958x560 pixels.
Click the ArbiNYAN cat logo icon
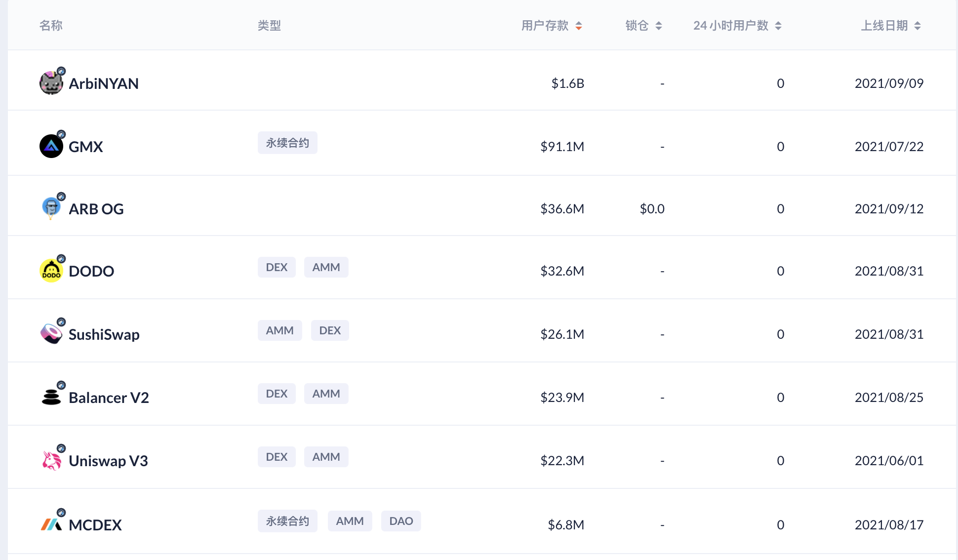click(51, 83)
